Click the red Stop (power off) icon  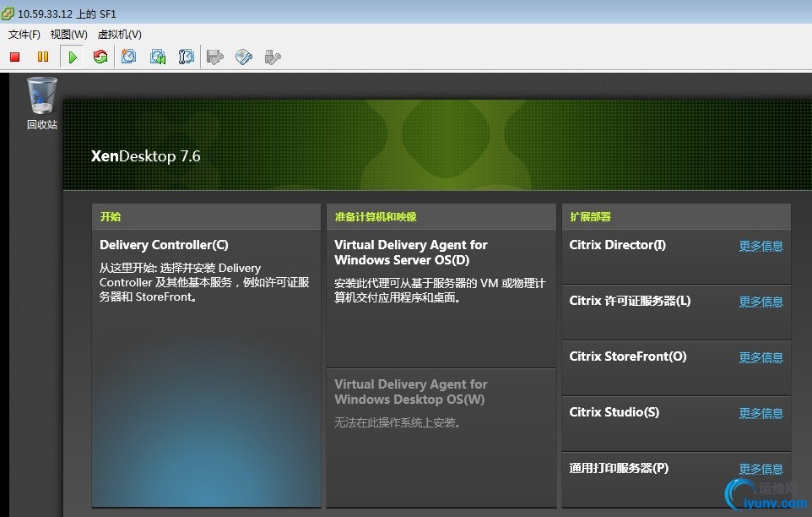coord(14,57)
